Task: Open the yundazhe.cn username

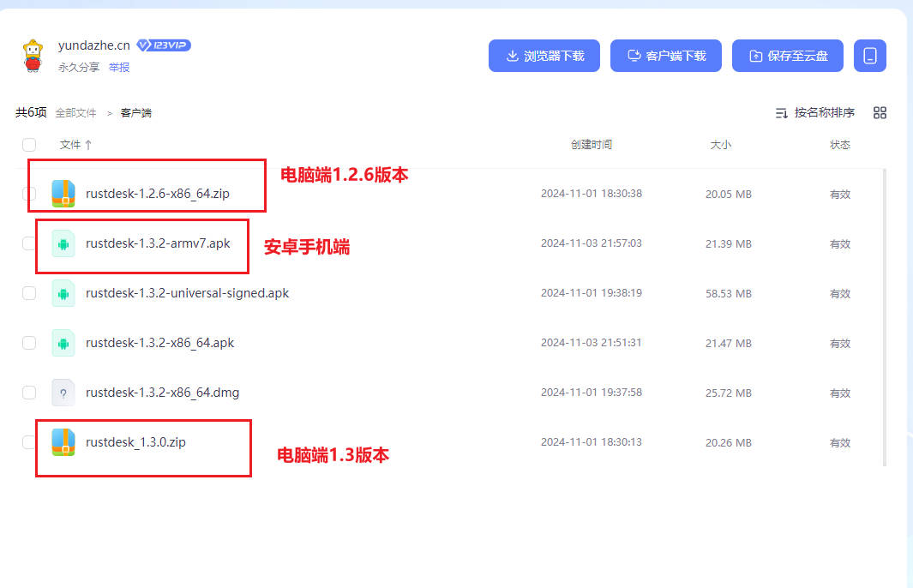Action: pyautogui.click(x=93, y=45)
